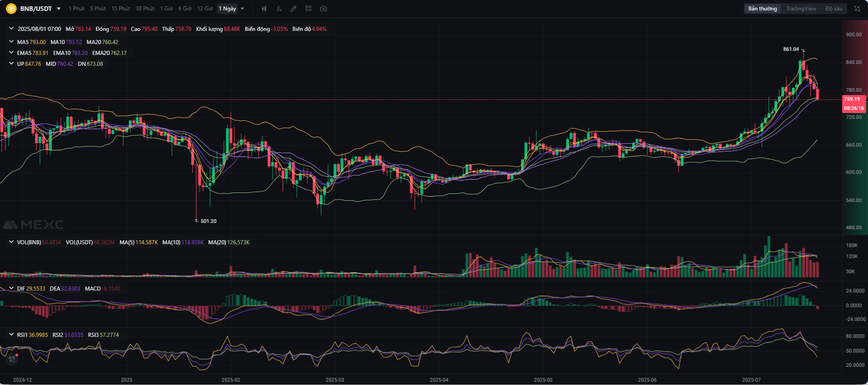
Task: Expand chart to fullscreen
Action: pos(857,9)
